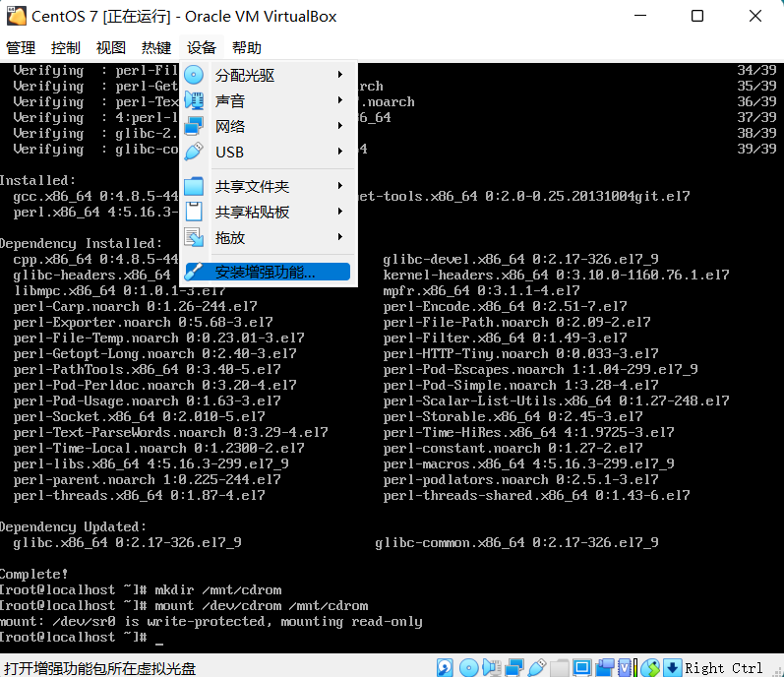Viewport: 784px width, 677px height.
Task: Close the VirtualBox window
Action: tap(755, 16)
